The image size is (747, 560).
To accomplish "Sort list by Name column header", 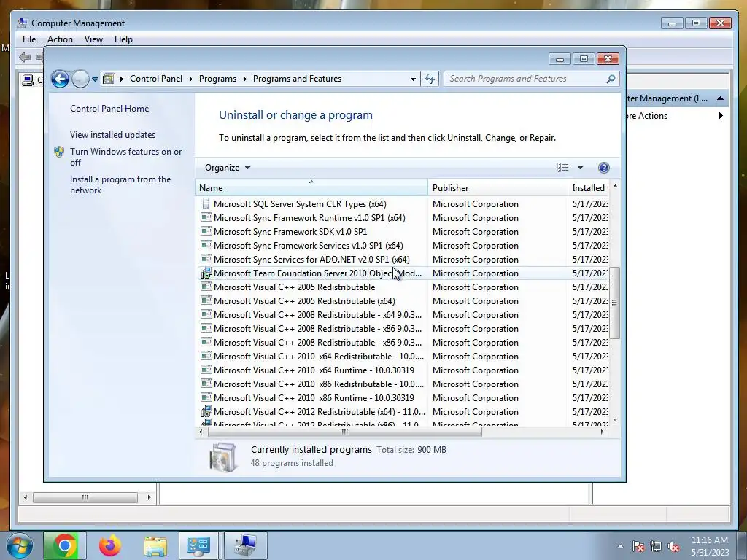I will (311, 188).
